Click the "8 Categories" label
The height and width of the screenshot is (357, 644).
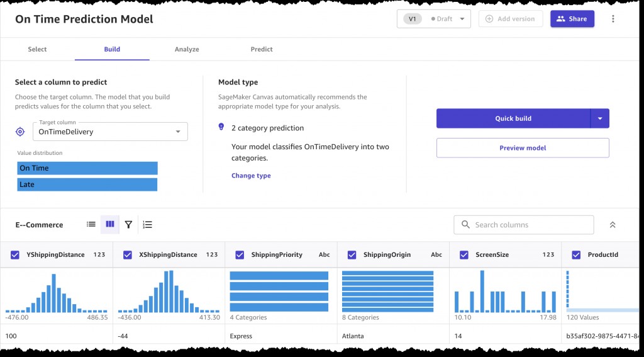(360, 317)
